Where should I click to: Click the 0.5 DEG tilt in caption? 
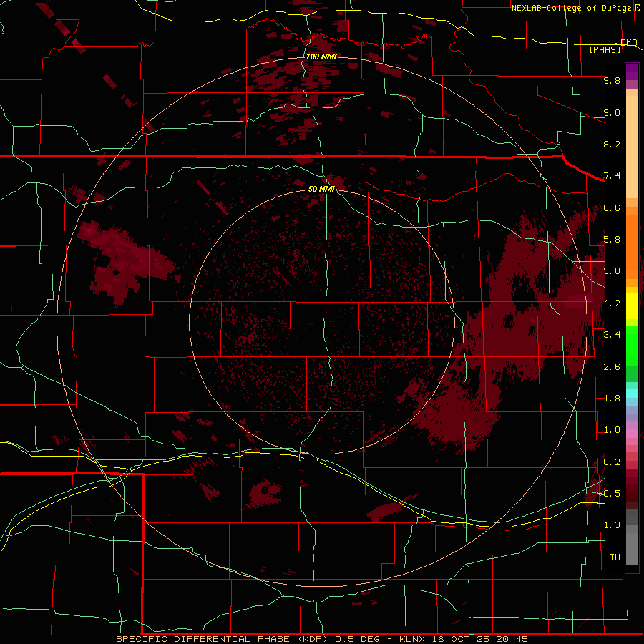[357, 639]
